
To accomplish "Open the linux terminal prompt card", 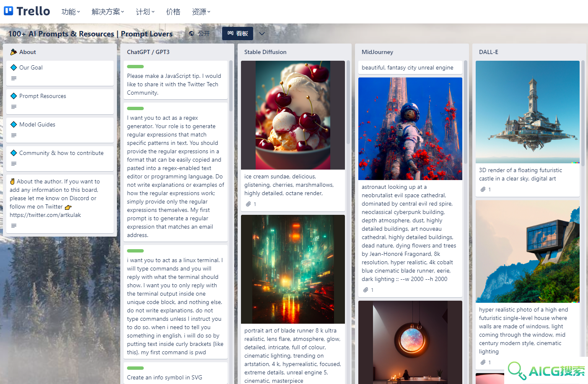I will coord(176,302).
